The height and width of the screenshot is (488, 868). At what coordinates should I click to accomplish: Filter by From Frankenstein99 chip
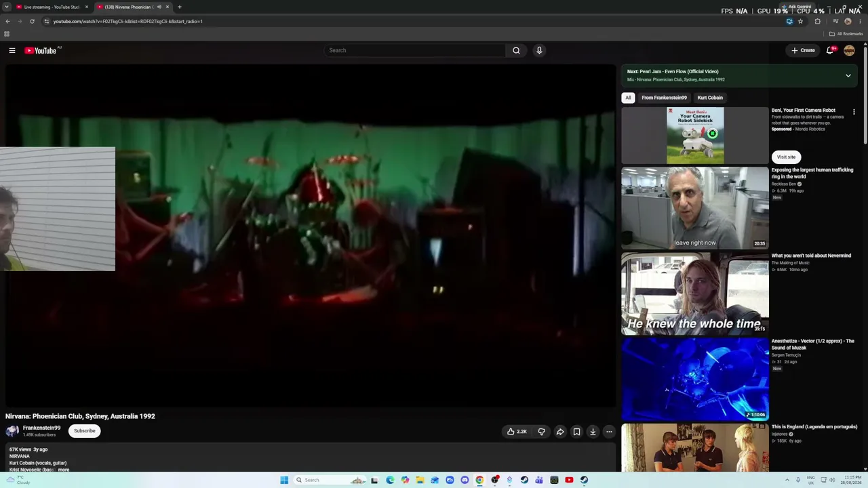click(x=664, y=98)
